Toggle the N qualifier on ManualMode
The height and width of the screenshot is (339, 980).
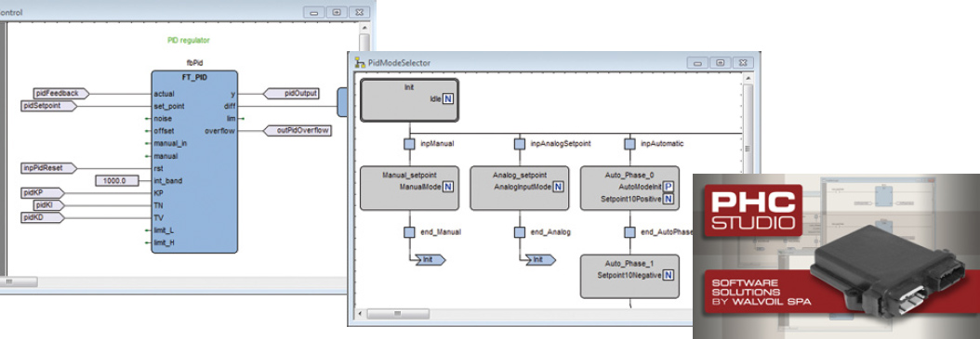coord(448,188)
